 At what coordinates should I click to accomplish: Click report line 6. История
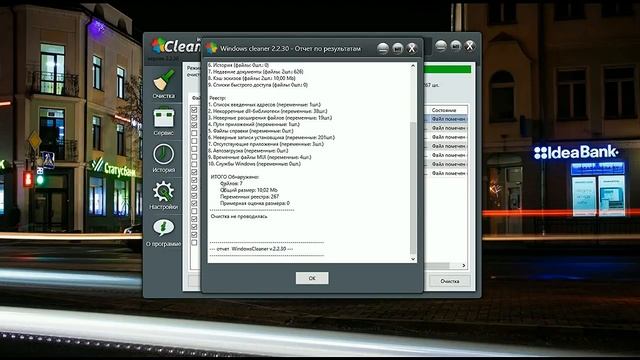point(239,65)
